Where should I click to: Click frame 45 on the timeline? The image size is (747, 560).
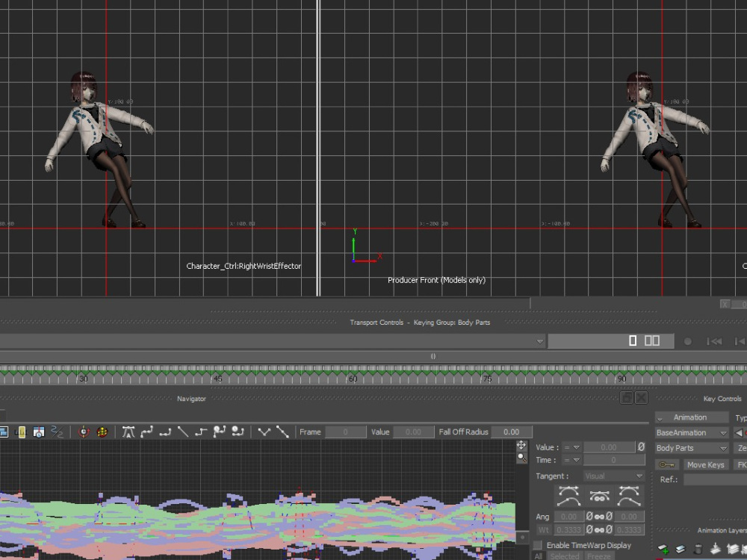pos(217,379)
